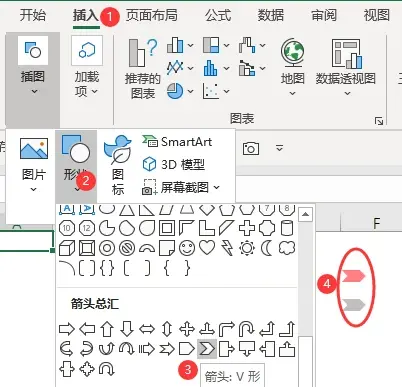Select the down arrow shape
This screenshot has width=402, height=387.
127,329
